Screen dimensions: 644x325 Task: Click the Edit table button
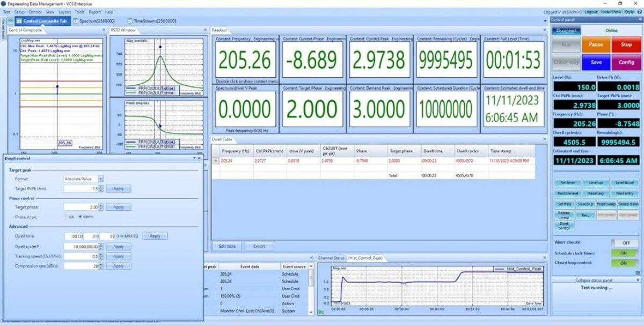pyautogui.click(x=227, y=246)
